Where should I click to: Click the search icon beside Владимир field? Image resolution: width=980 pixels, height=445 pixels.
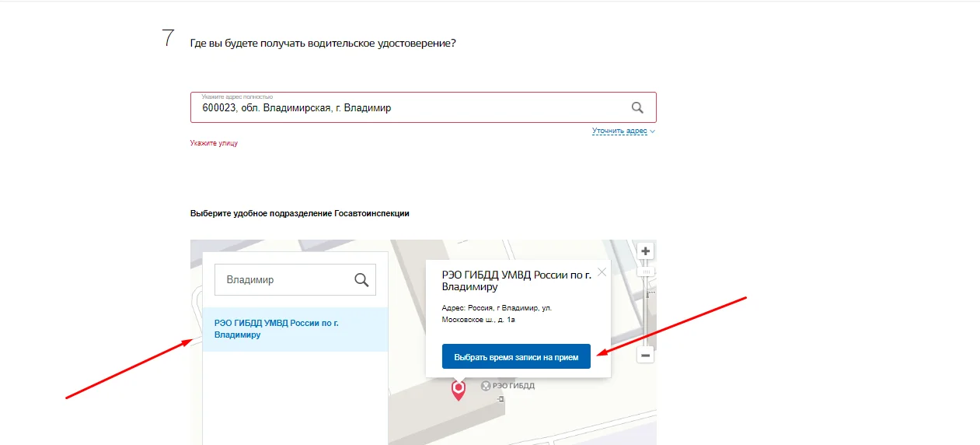coord(361,280)
